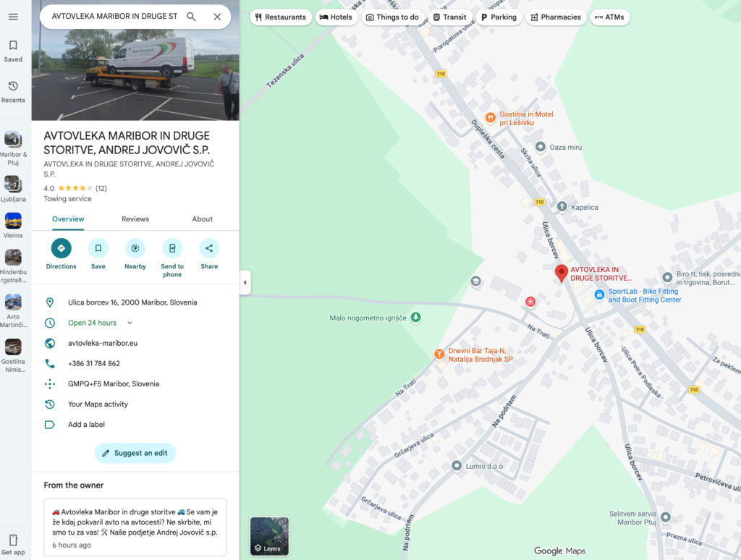
Task: Click Dnevni Bar Taja-N marker
Action: (439, 354)
